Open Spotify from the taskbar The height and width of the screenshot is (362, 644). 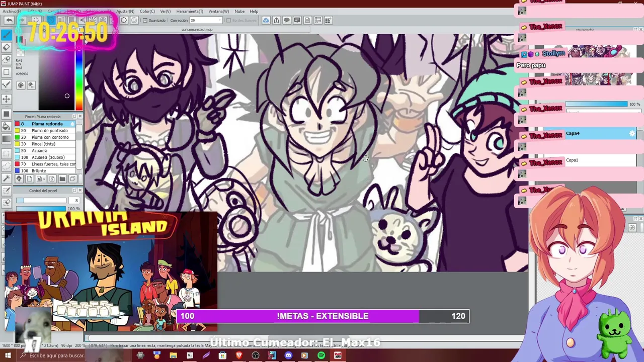321,355
